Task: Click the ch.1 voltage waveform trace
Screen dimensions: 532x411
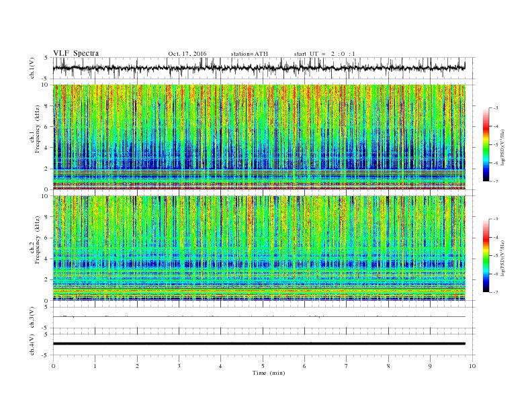Action: [259, 68]
